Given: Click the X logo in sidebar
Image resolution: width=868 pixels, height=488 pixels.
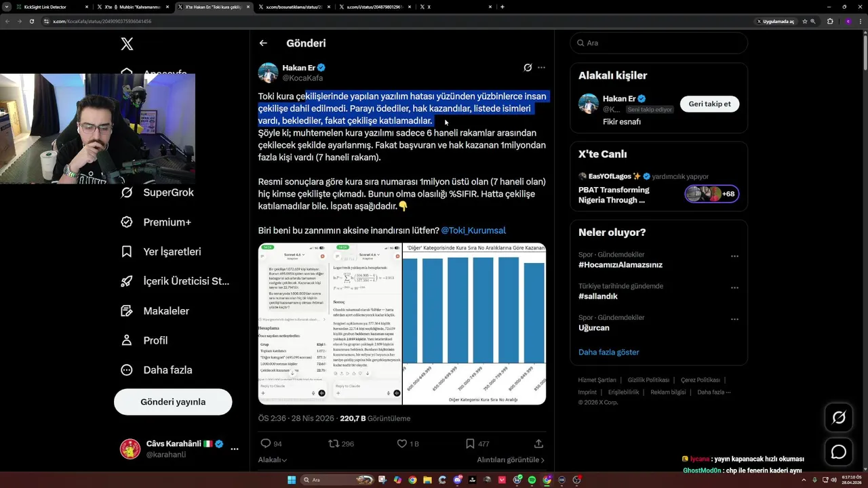Looking at the screenshot, I should pyautogui.click(x=127, y=44).
